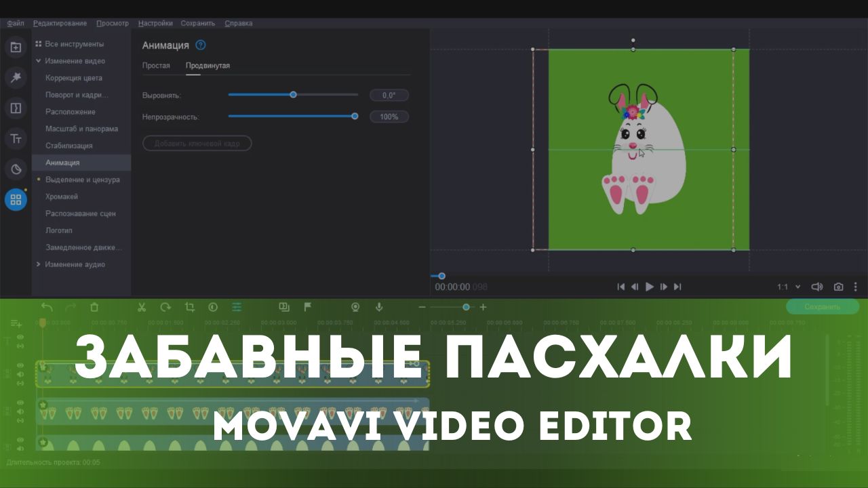Select the blue More tools grid icon

click(16, 199)
